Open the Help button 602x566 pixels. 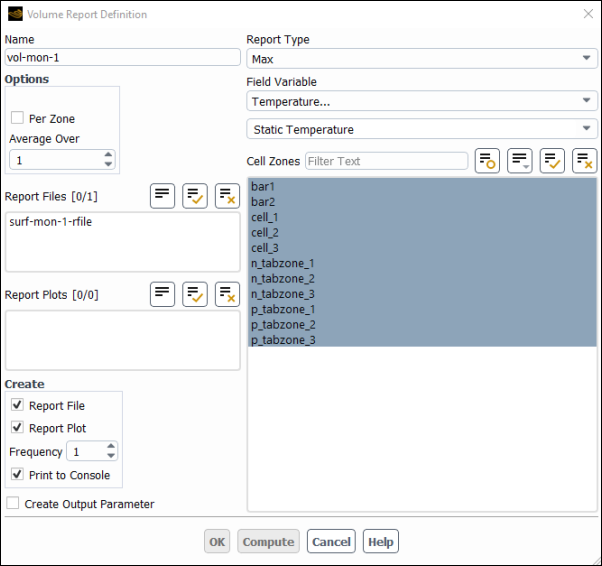click(x=380, y=542)
